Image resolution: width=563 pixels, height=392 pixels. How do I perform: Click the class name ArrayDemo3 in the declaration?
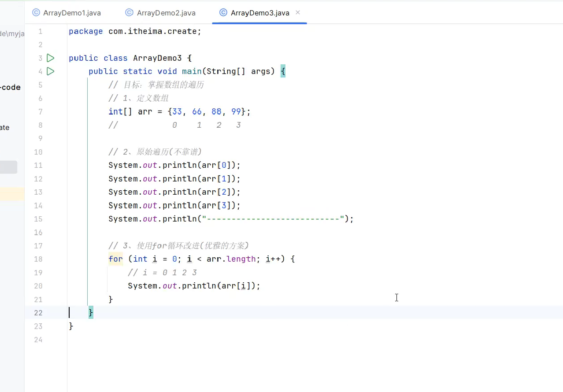click(x=157, y=58)
